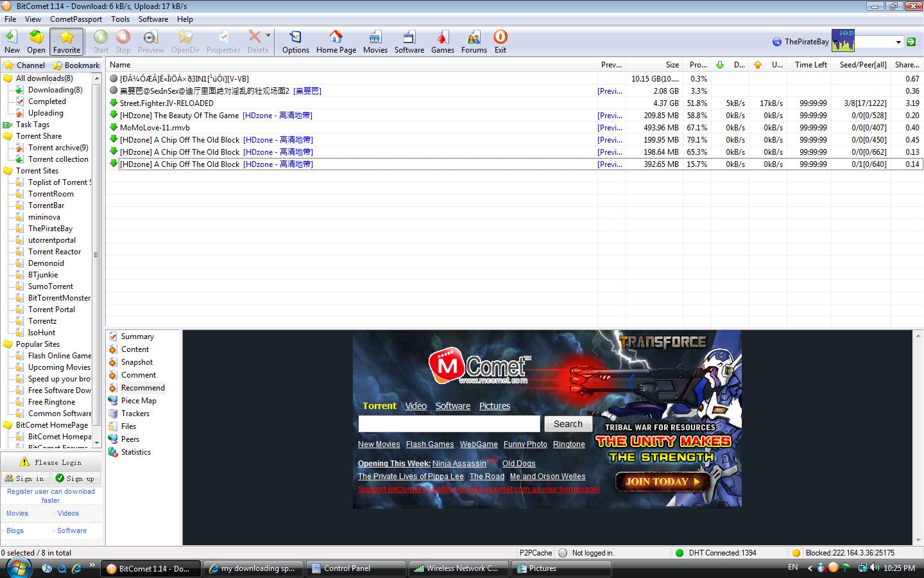This screenshot has width=924, height=578.
Task: Open the CometPassport menu
Action: pyautogui.click(x=76, y=19)
